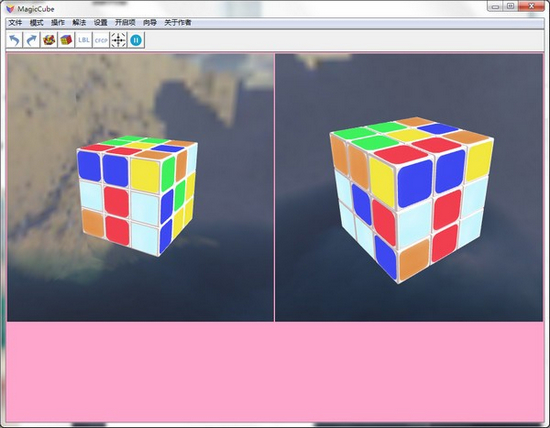550x428 pixels.
Task: Click the left cube's red center sticker
Action: click(116, 201)
